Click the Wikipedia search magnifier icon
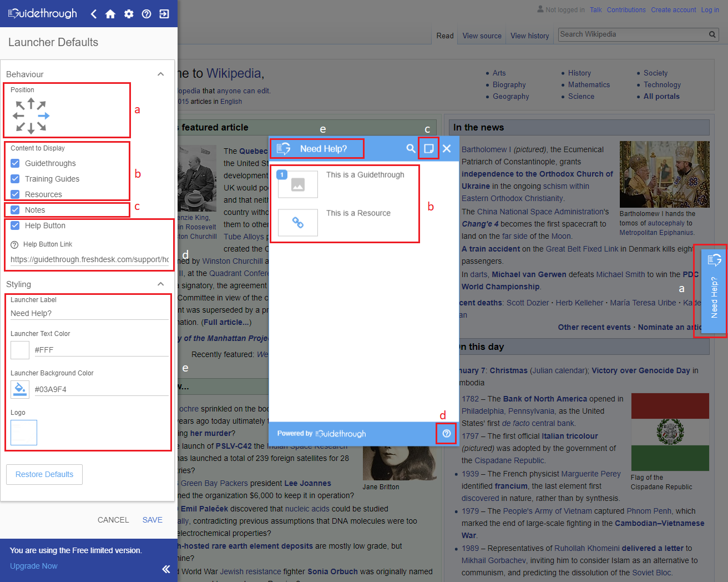 click(712, 34)
